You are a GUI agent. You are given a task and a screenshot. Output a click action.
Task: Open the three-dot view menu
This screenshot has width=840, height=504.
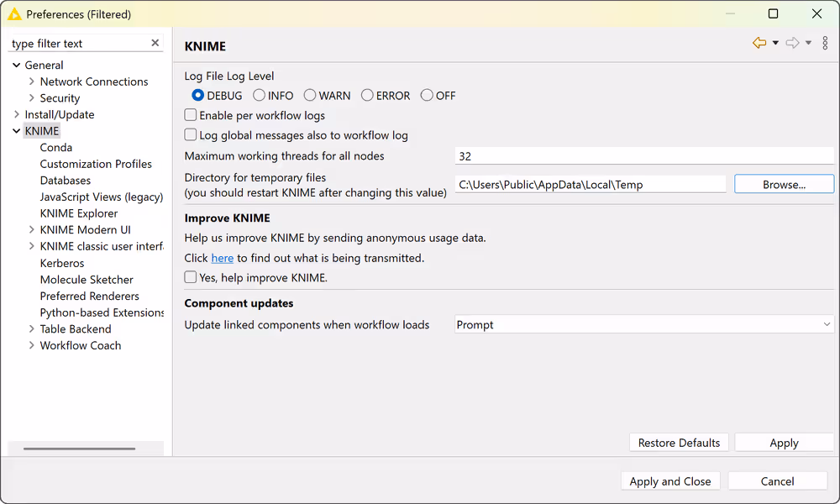point(825,43)
